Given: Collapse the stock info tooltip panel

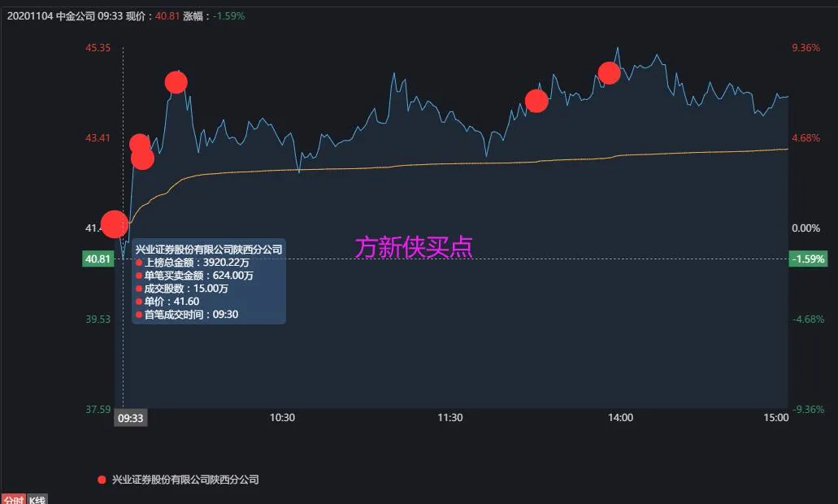Looking at the screenshot, I should [x=208, y=249].
